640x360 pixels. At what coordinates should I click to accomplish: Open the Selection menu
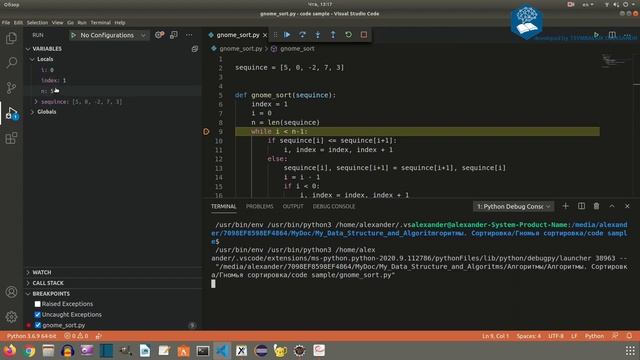pos(38,23)
